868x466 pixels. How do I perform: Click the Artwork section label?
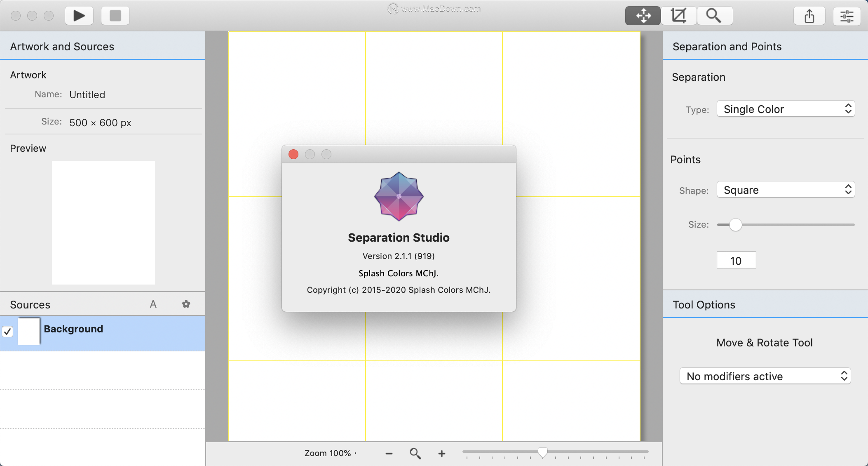(28, 75)
